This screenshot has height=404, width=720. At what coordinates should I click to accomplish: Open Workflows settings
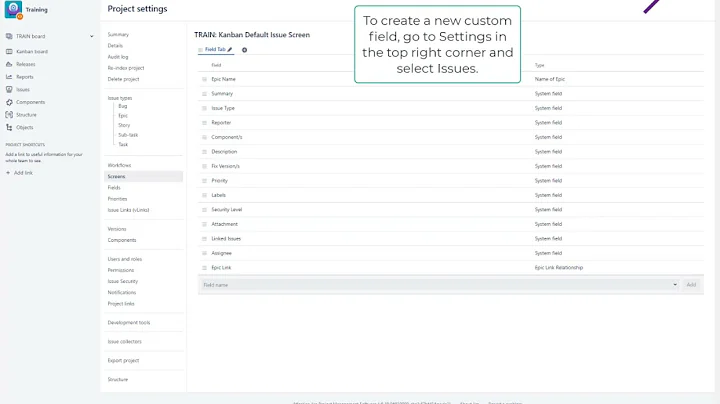tap(119, 165)
